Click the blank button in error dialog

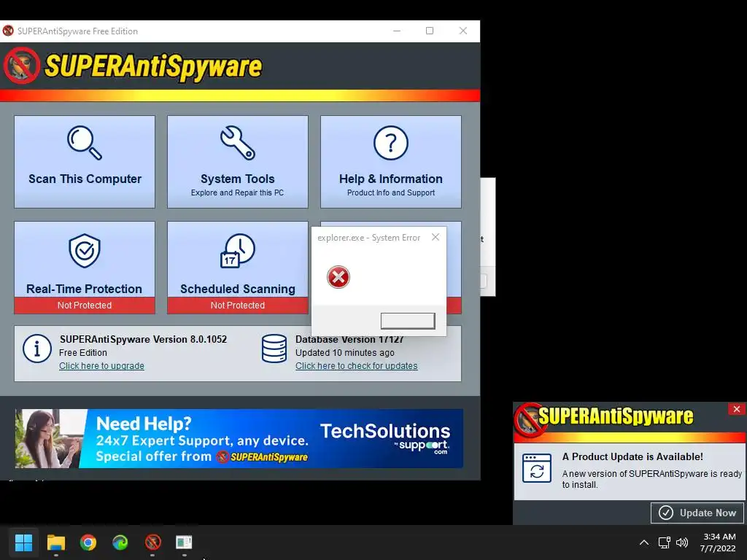coord(408,321)
